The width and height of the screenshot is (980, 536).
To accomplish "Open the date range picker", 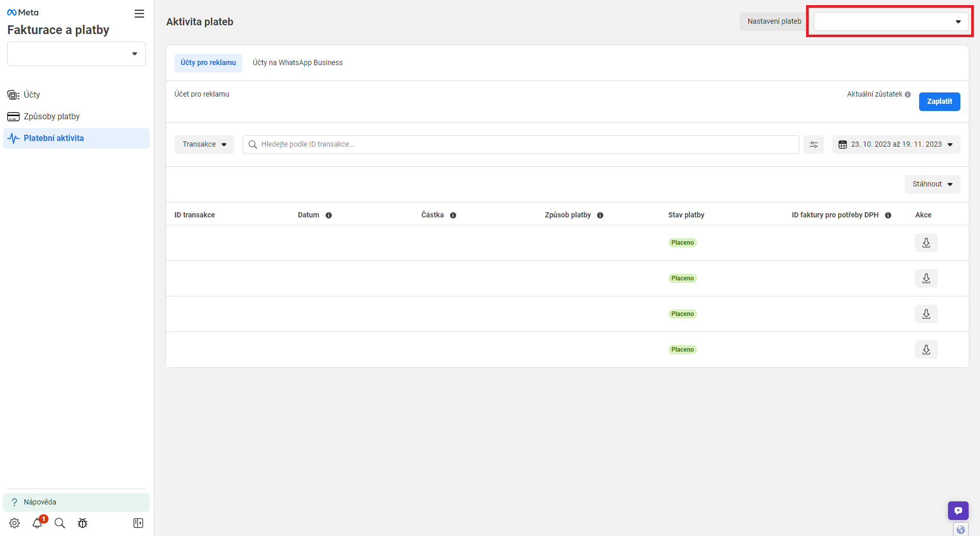I will tap(896, 145).
